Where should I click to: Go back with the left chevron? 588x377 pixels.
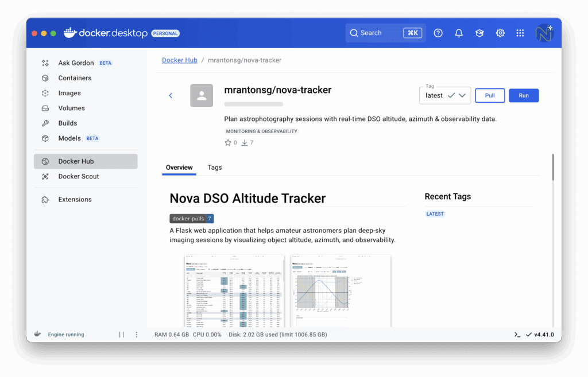171,96
